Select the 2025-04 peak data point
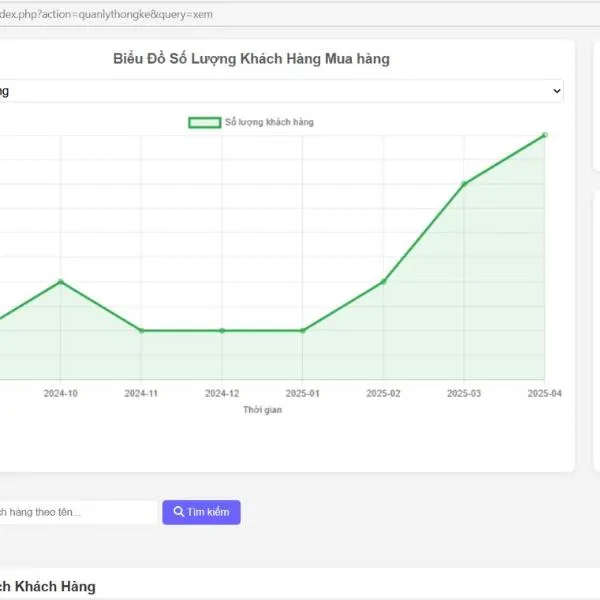Screen dimensions: 600x600 pyautogui.click(x=544, y=135)
